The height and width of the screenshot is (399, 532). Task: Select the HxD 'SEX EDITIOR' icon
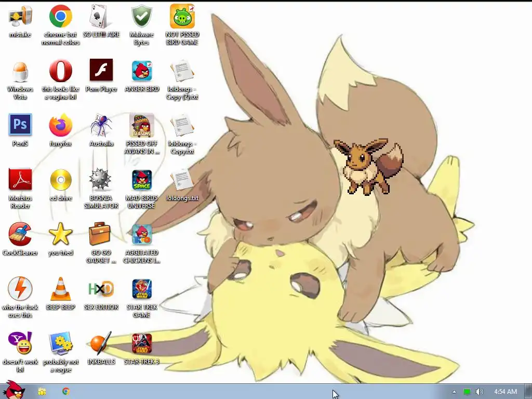coord(101,289)
